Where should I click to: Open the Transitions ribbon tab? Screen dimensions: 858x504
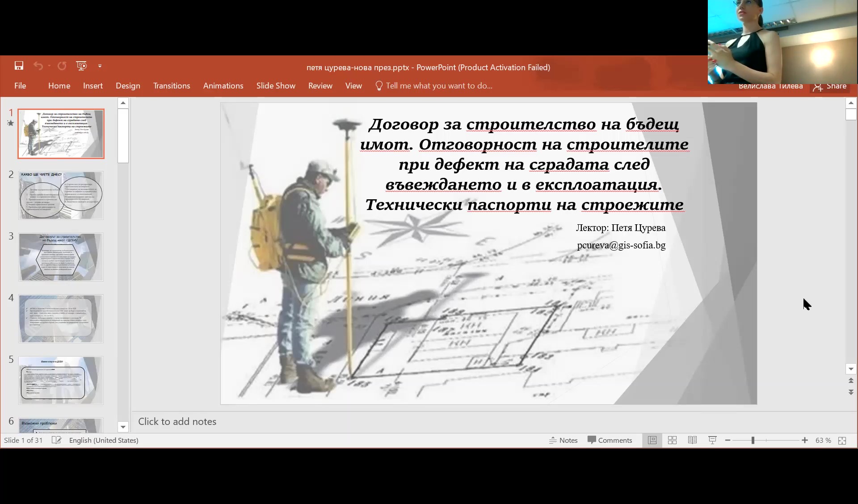click(172, 86)
